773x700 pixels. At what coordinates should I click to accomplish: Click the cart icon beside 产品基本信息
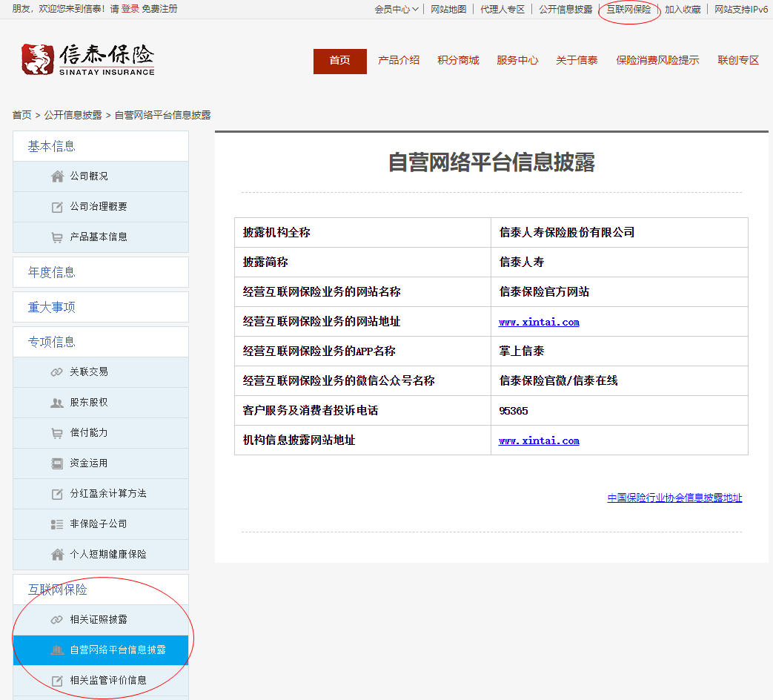(x=57, y=237)
